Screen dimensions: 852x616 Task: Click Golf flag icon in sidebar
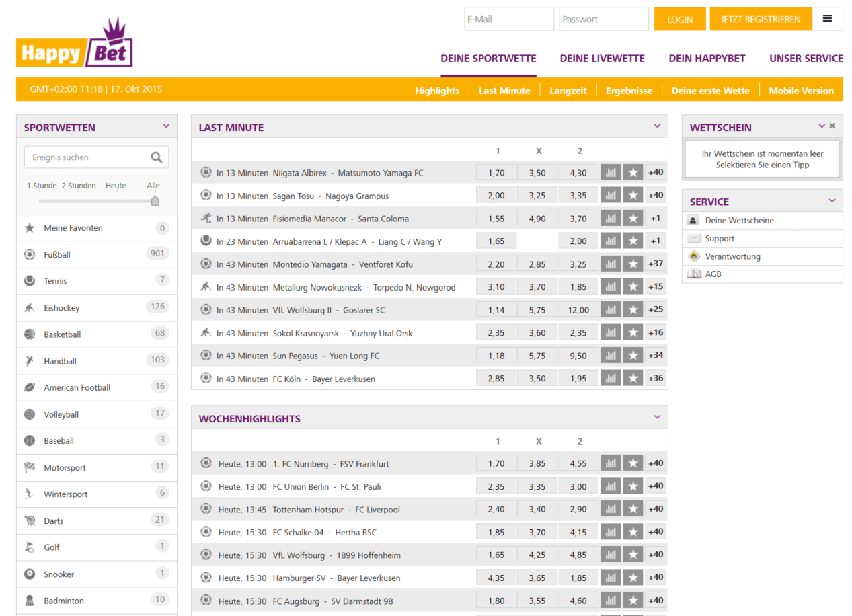pyautogui.click(x=30, y=547)
